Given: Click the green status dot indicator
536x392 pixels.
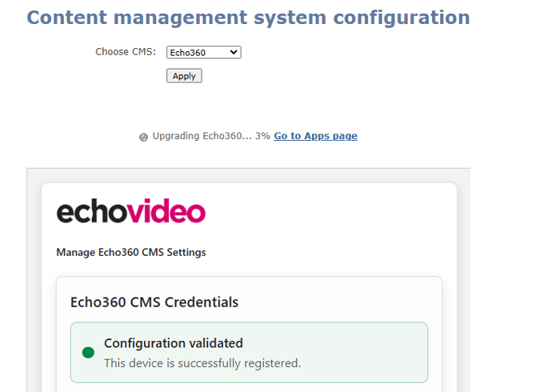Looking at the screenshot, I should pos(88,352).
